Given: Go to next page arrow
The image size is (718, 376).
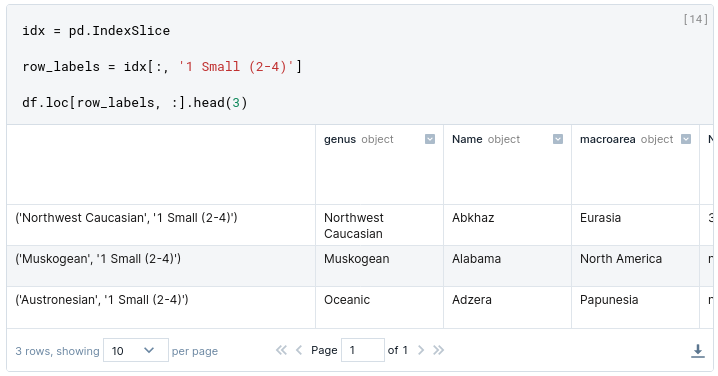Looking at the screenshot, I should coord(421,350).
